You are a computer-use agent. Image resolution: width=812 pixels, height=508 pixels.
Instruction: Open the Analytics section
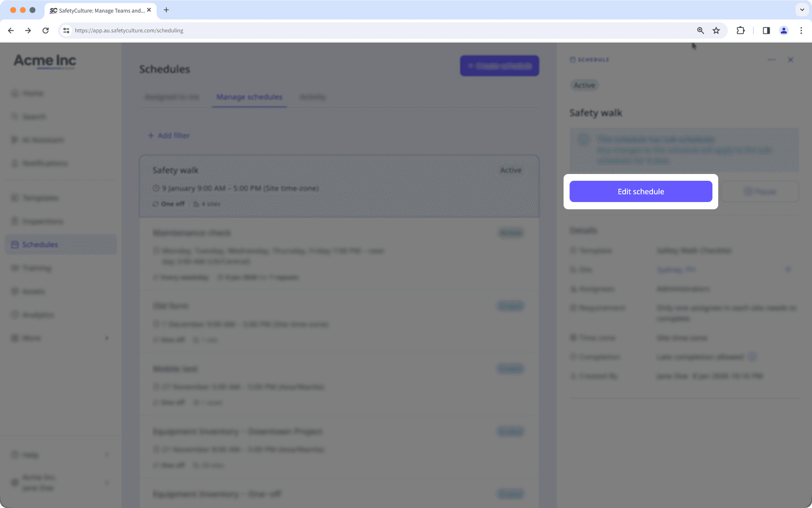click(38, 314)
